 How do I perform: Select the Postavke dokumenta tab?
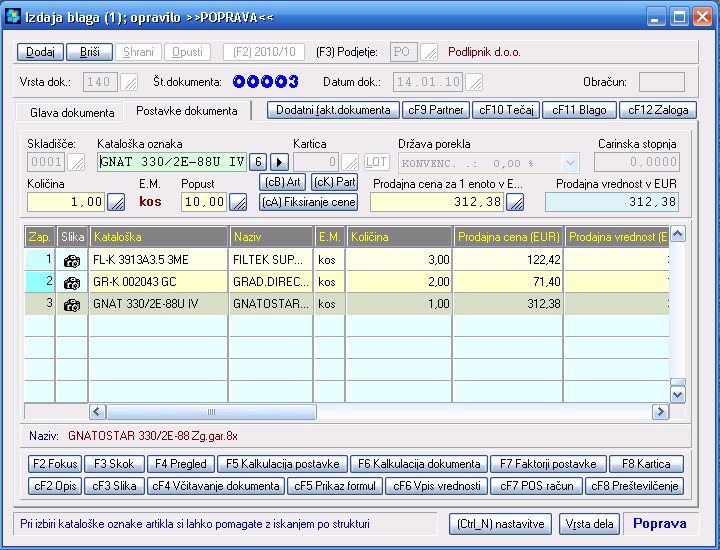click(186, 111)
